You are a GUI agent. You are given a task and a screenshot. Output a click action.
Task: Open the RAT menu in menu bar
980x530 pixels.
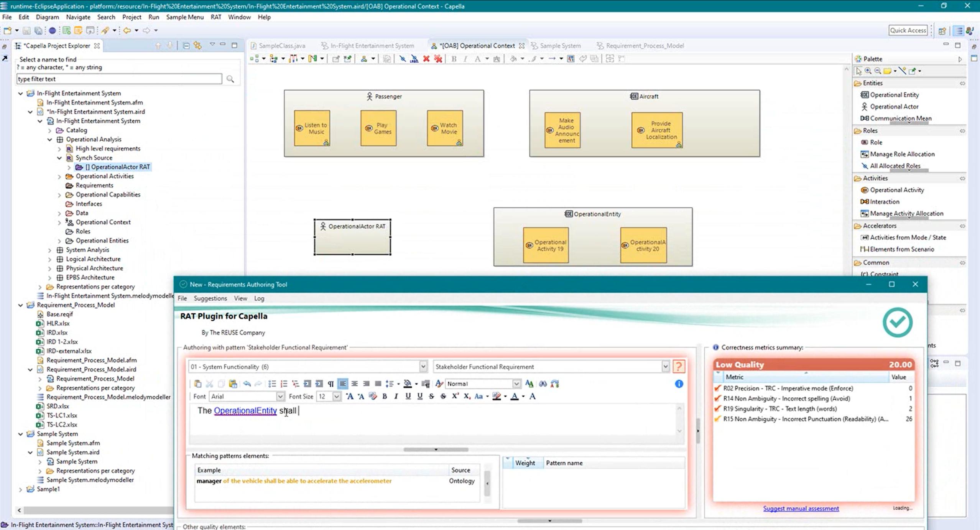(216, 17)
